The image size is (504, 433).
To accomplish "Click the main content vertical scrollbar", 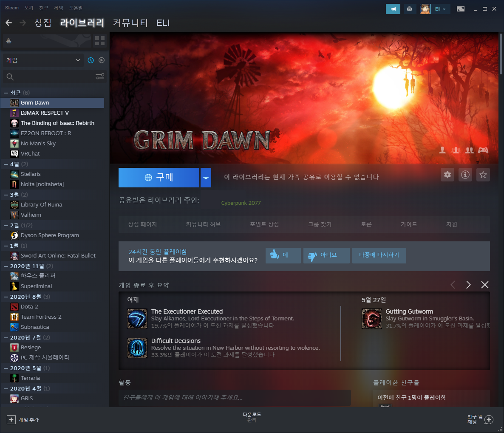I will click(x=501, y=54).
